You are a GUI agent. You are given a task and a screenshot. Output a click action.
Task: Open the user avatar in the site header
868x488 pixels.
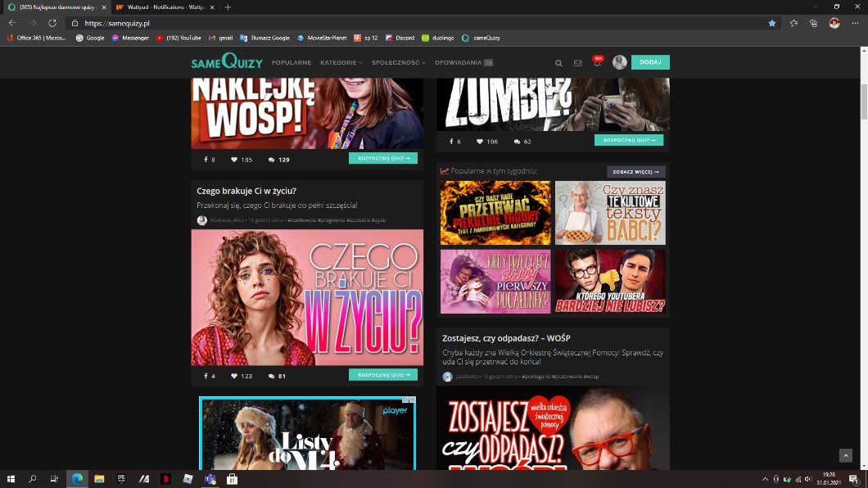620,62
